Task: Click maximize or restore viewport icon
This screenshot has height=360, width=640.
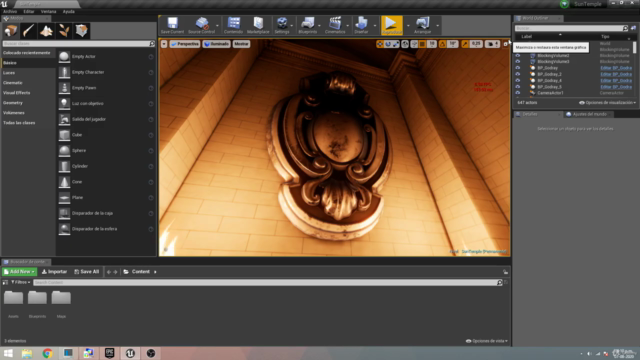Action: pos(506,44)
